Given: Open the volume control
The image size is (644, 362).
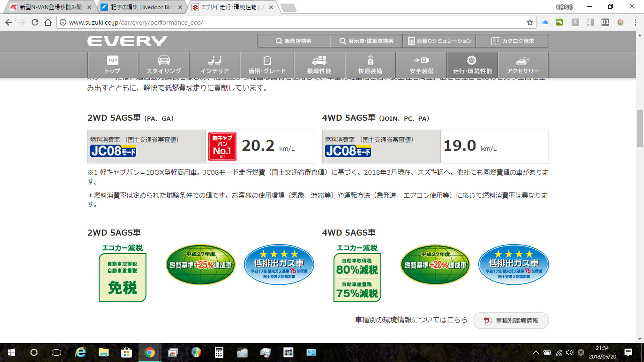Looking at the screenshot, I should [570, 353].
